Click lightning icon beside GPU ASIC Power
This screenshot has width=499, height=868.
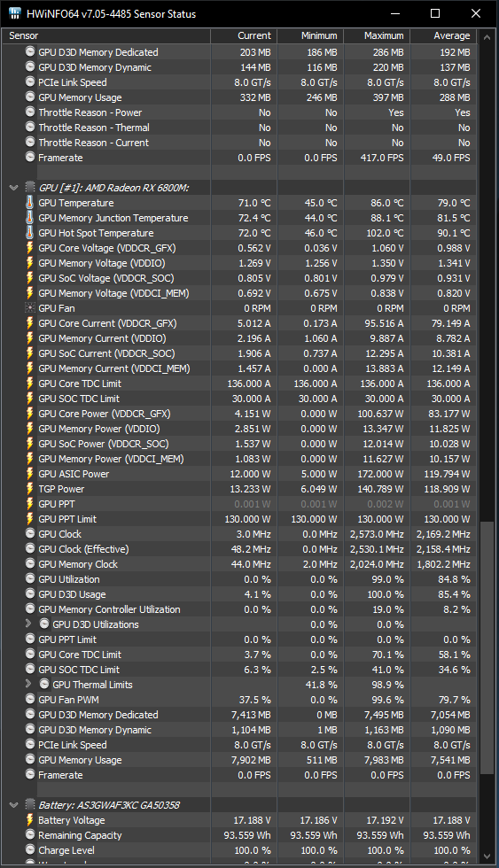30,473
